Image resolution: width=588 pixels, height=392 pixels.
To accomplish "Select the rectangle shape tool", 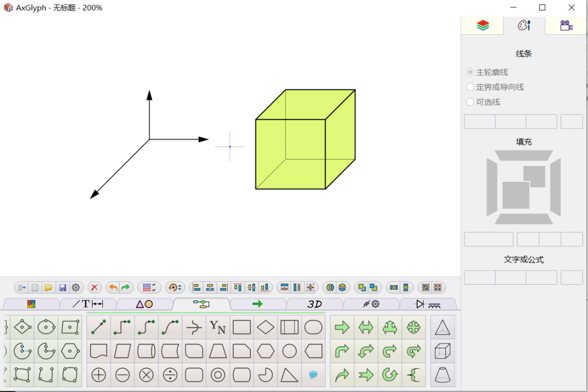I will [241, 327].
